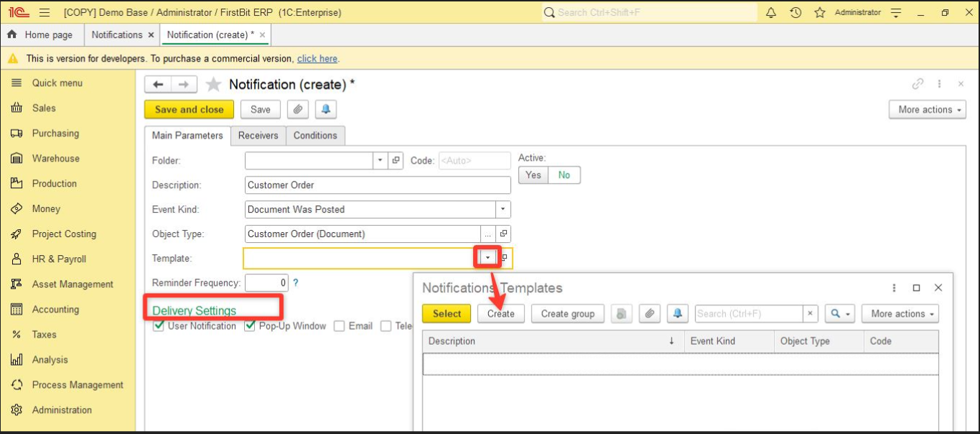Click the paperclip icon in Notifications Templates

coord(649,313)
